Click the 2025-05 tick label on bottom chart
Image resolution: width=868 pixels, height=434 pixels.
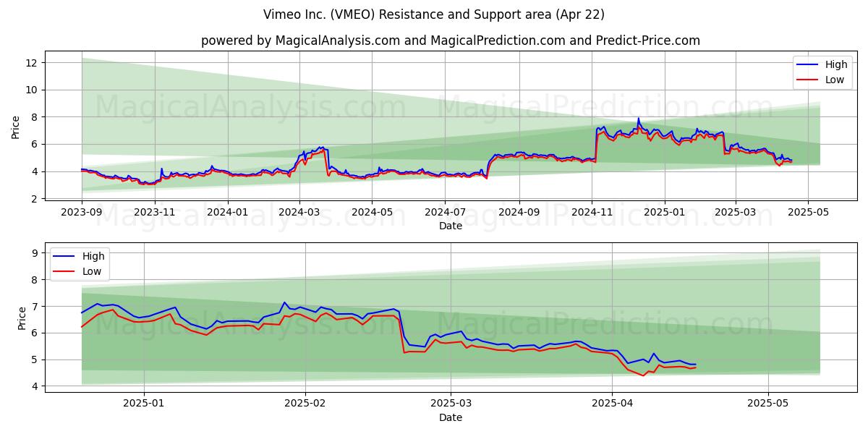tap(768, 404)
